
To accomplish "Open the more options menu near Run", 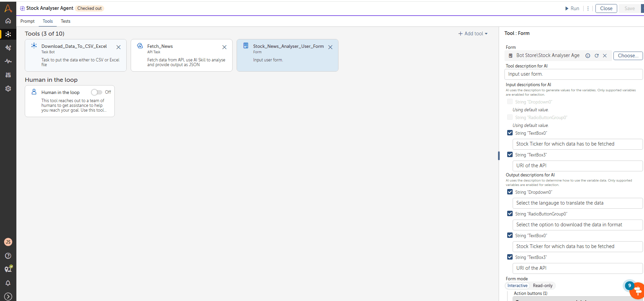I will tap(588, 8).
